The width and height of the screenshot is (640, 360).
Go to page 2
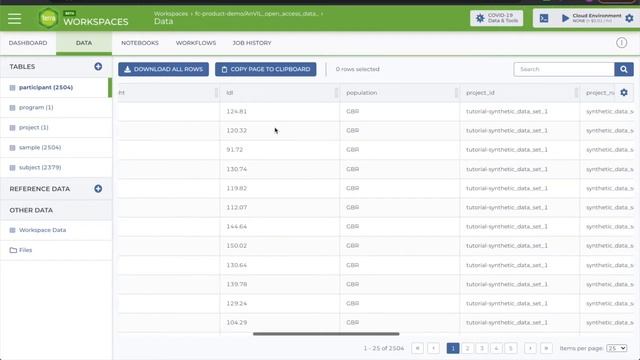[x=467, y=348]
